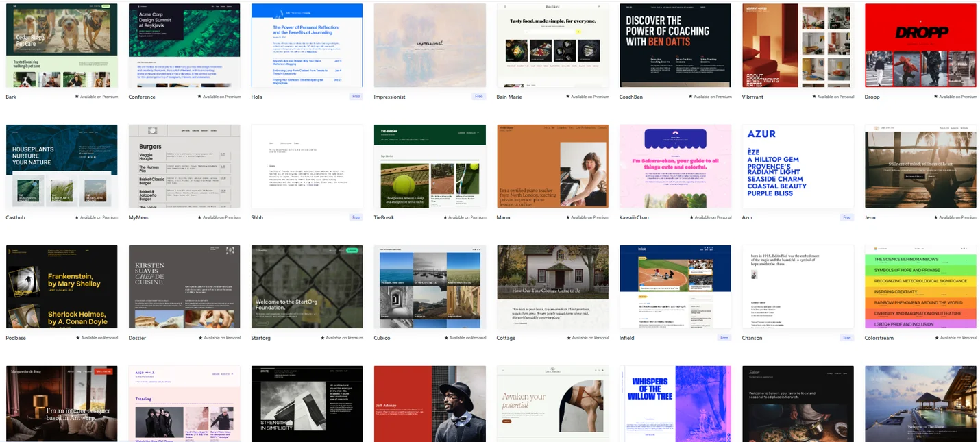Click the CoachBen theme name
Viewport: 980px width, 442px height.
[631, 97]
